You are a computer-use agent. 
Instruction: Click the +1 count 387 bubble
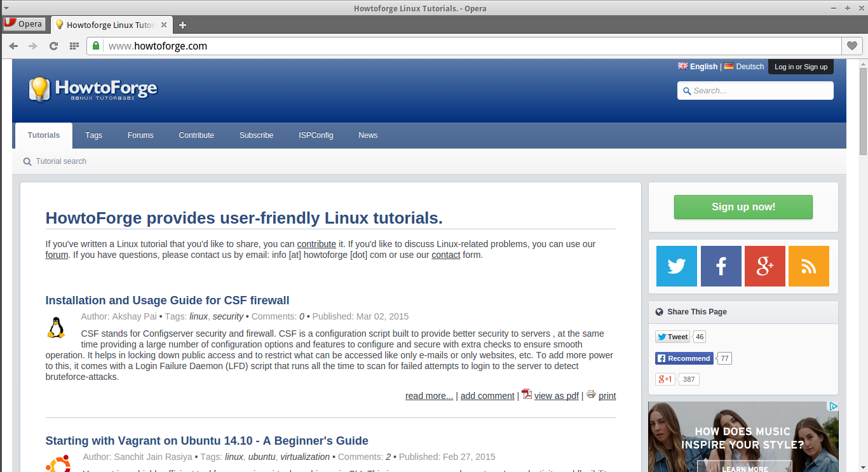click(689, 379)
